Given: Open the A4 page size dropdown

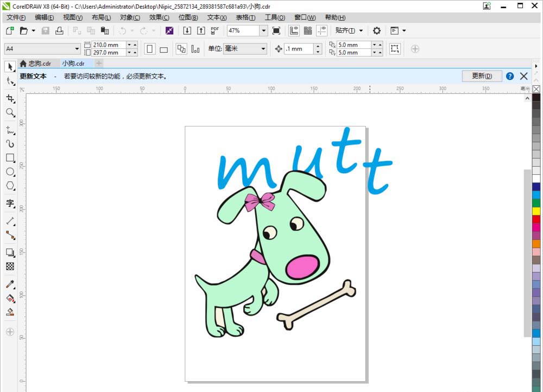Looking at the screenshot, I should tap(77, 49).
